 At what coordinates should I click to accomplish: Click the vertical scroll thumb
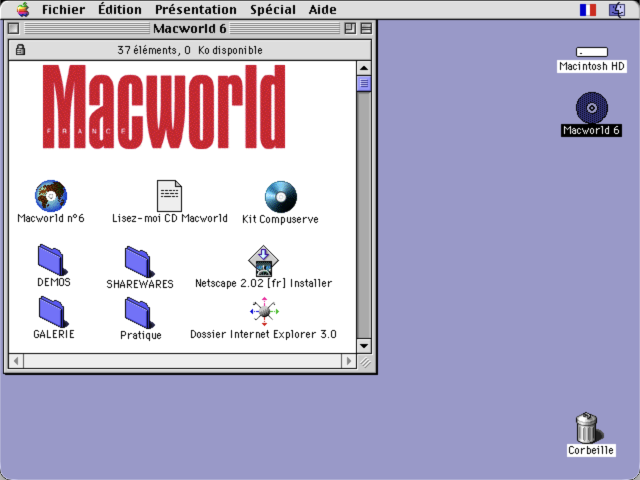tap(364, 84)
